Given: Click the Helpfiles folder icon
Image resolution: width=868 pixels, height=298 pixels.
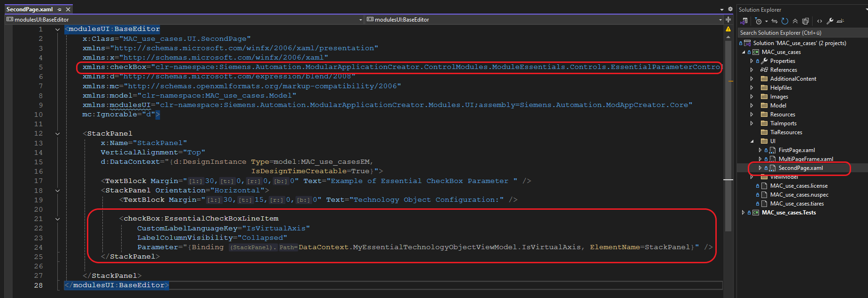Looking at the screenshot, I should (x=764, y=88).
